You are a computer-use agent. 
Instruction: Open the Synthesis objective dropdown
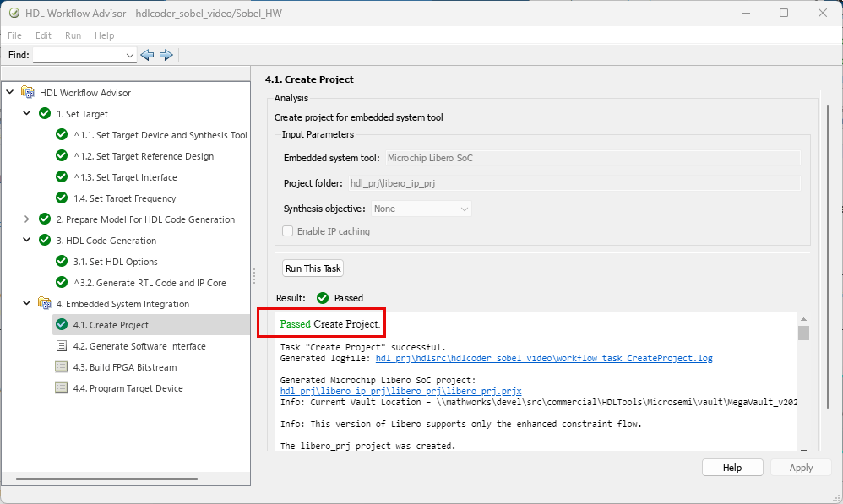(x=421, y=209)
